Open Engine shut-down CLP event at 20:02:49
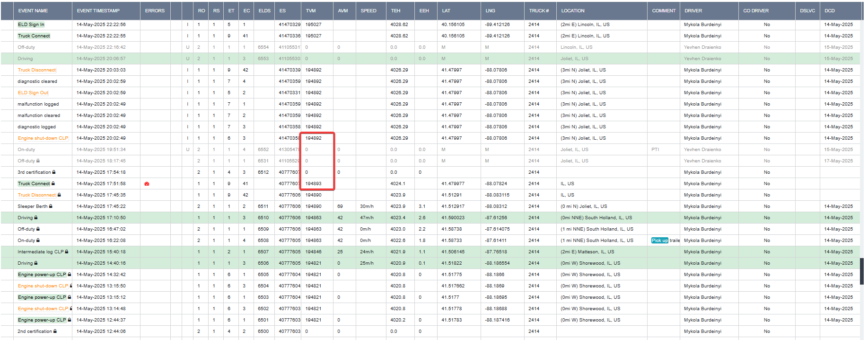Screen dimensions: 868x340 [43, 138]
